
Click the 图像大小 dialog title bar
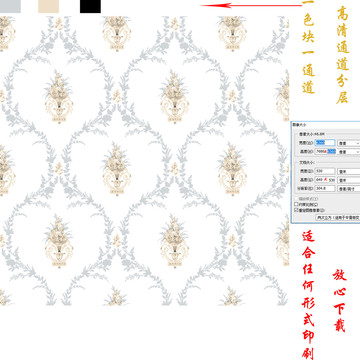pyautogui.click(x=326, y=125)
